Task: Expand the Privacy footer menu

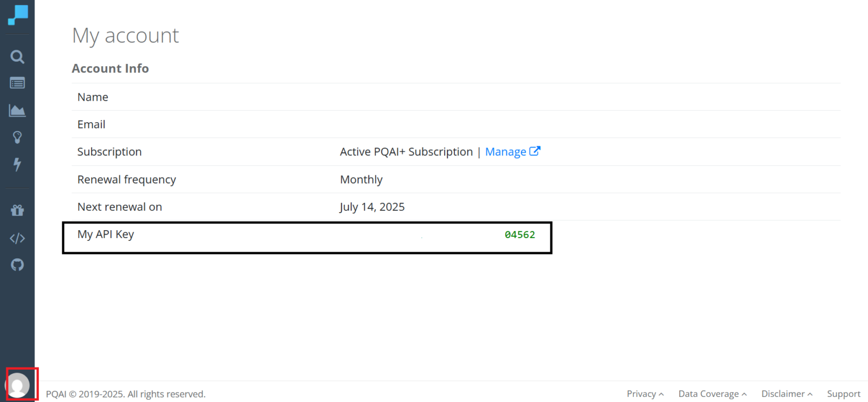Action: (645, 394)
